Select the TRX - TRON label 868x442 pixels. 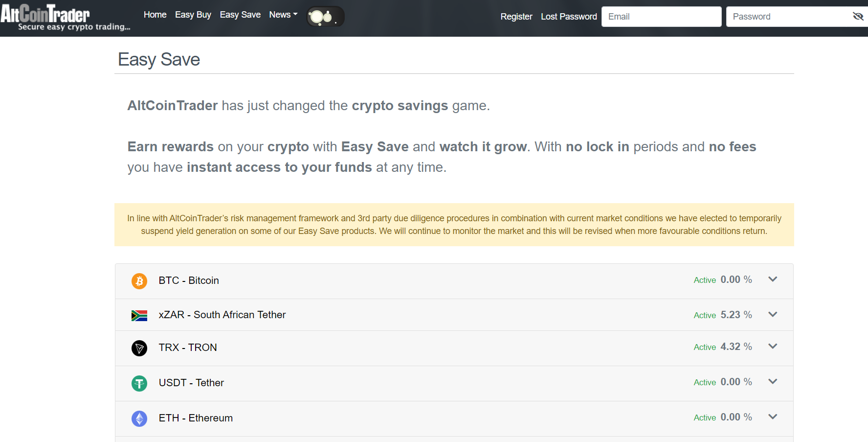coord(188,348)
